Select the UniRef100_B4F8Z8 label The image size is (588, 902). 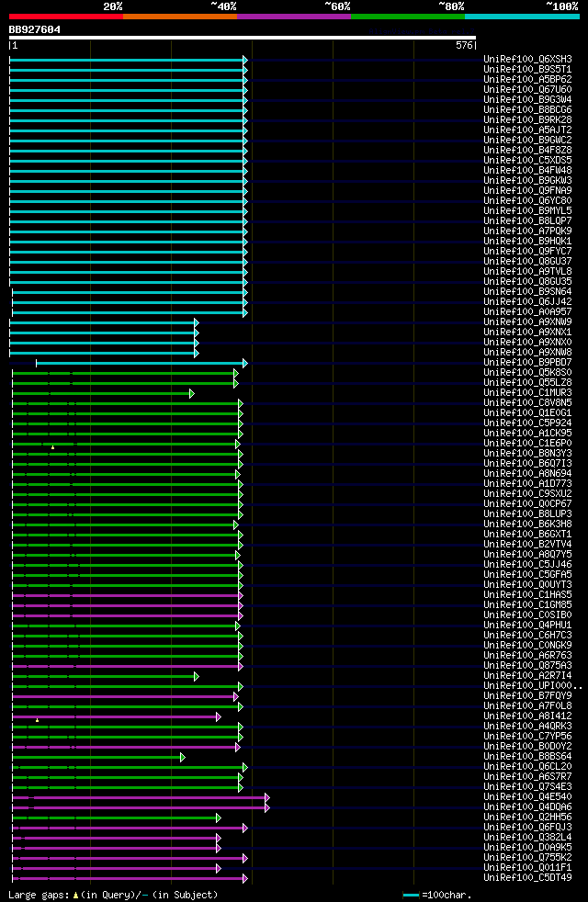(527, 150)
